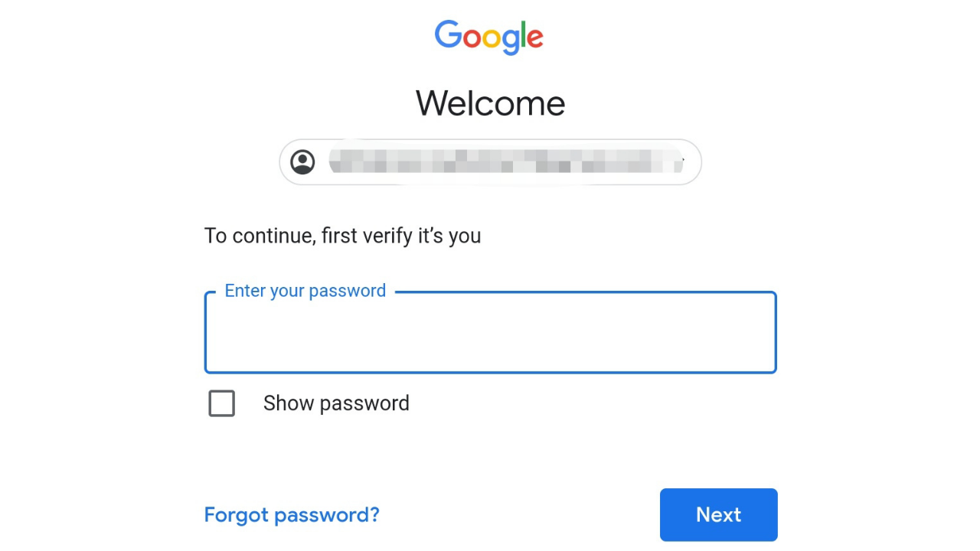This screenshot has width=980, height=551.
Task: Click the blue capital G in logo
Action: [x=448, y=34]
